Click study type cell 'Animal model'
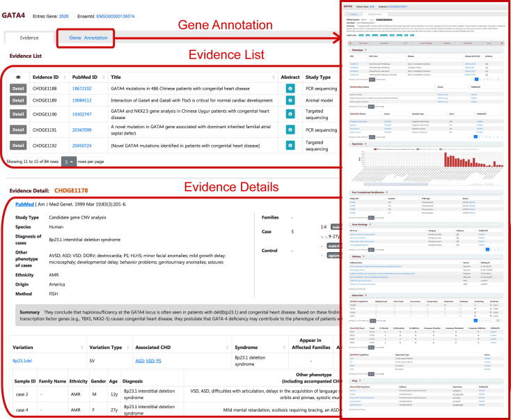Image resolution: width=511 pixels, height=420 pixels. [x=319, y=100]
